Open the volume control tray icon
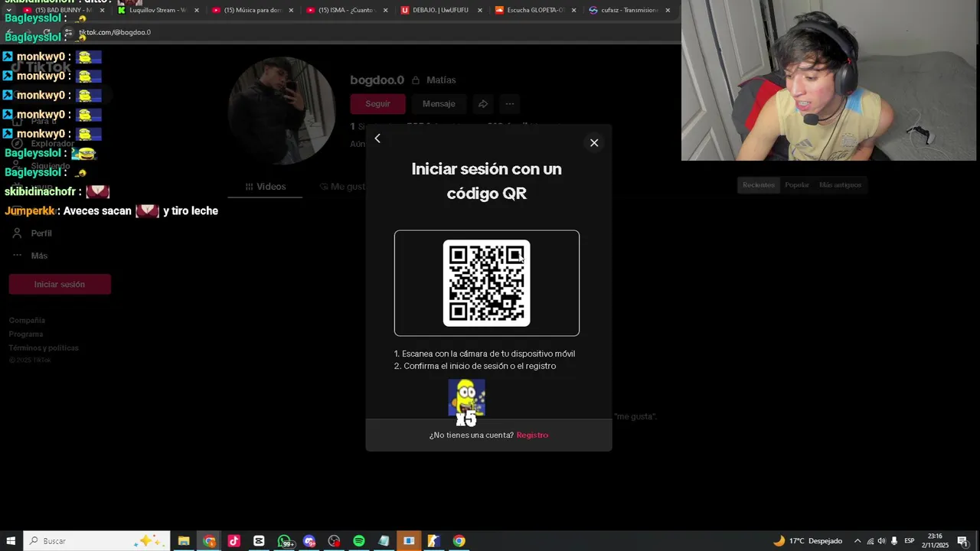Screen dimensions: 980x551 [881, 541]
